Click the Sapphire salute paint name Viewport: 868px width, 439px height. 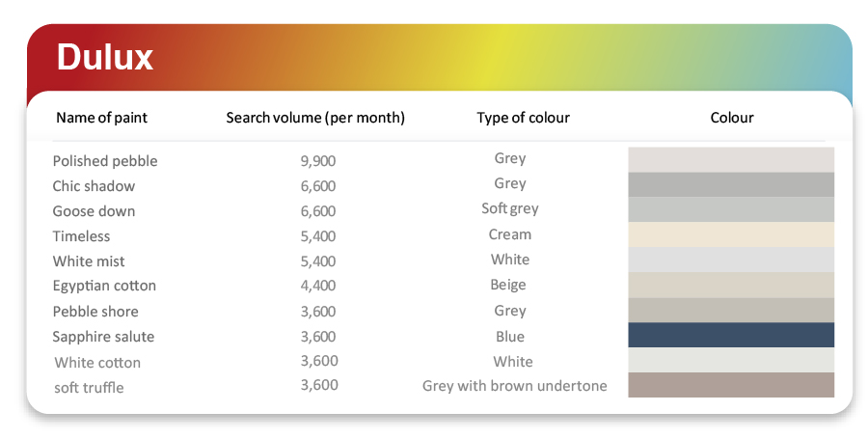[x=103, y=337]
